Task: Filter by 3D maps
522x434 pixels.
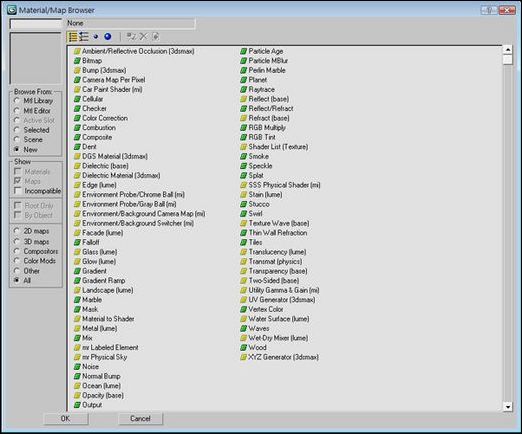Action: click(17, 241)
